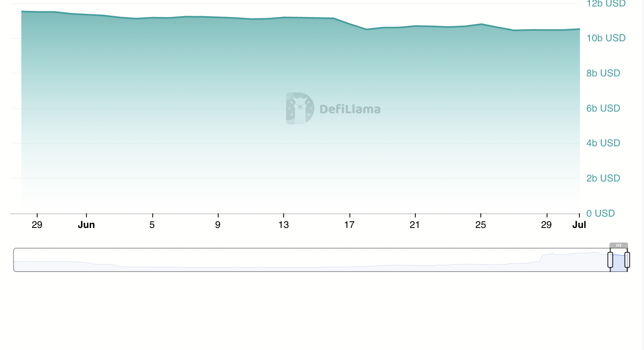Select the left brush handle of the range selector
This screenshot has width=644, height=350.
click(x=610, y=260)
